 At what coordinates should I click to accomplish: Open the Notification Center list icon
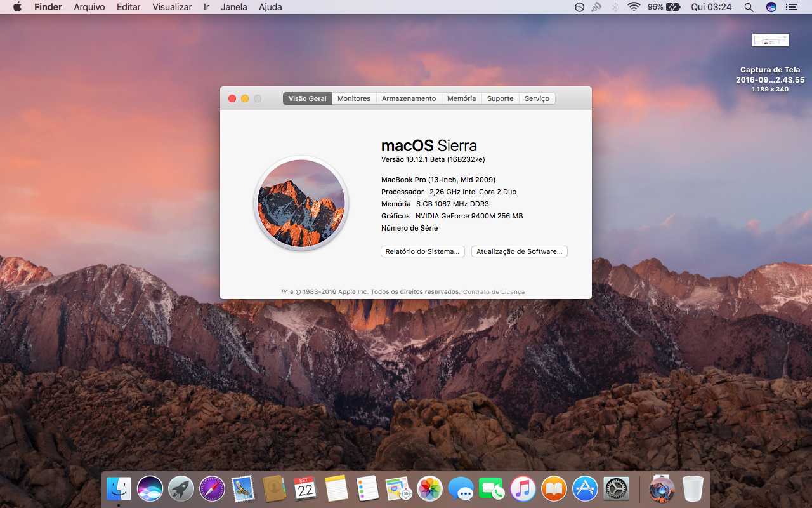(x=791, y=7)
